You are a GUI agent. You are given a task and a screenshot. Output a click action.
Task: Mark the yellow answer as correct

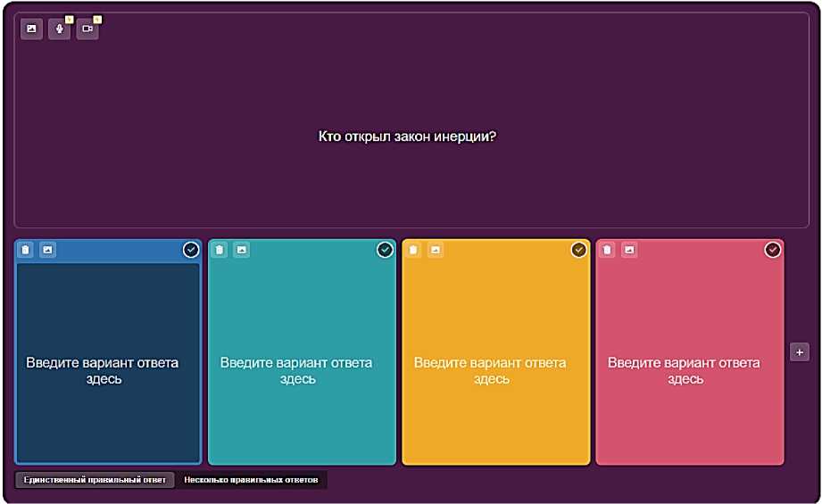578,250
